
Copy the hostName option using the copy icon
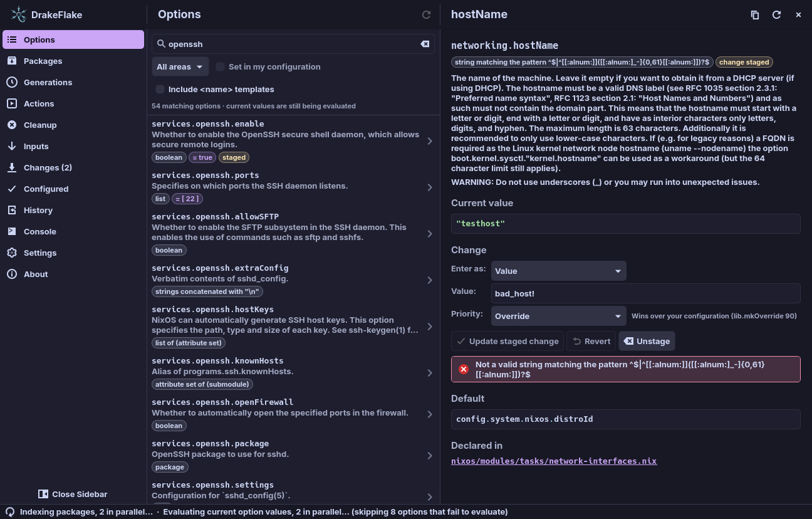[755, 14]
